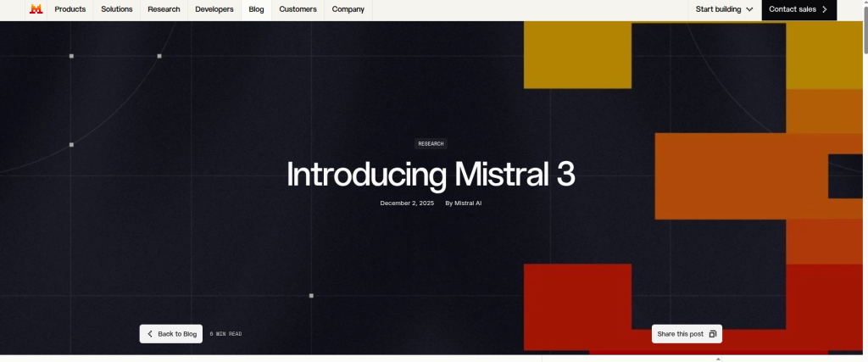Open the Research menu
The image size is (868, 362).
click(x=164, y=9)
